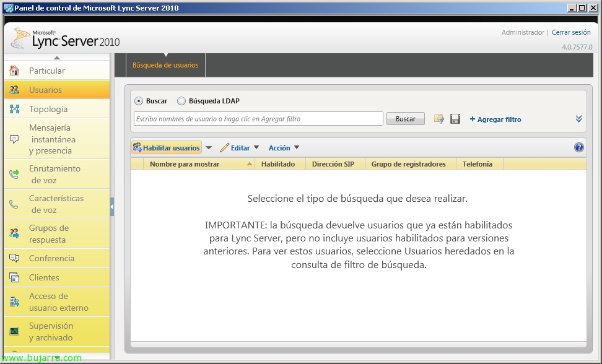This screenshot has height=364, width=602.
Task: Open the Acción dropdown arrow
Action: point(297,147)
